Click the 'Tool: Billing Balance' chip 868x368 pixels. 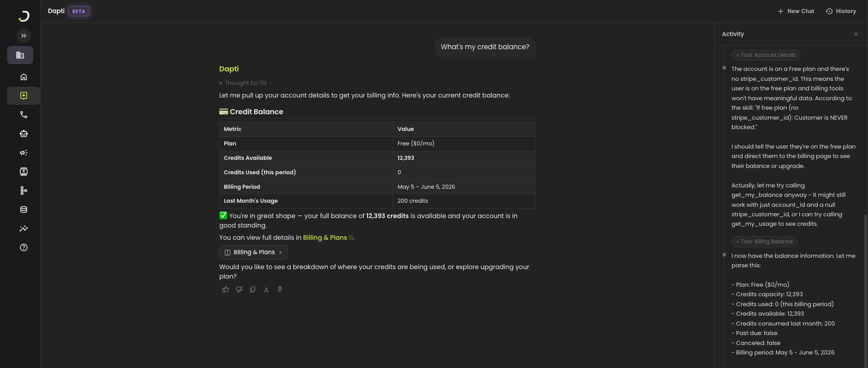(x=764, y=242)
